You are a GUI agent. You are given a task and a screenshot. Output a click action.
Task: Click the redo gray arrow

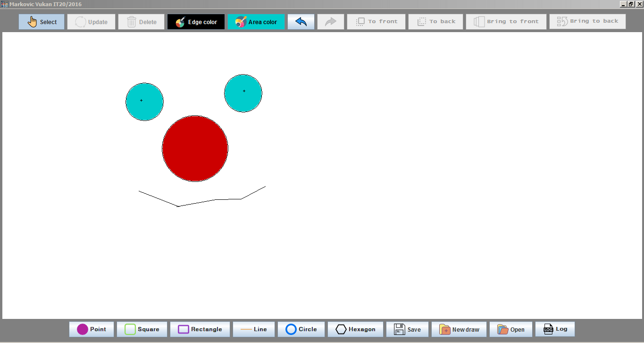331,22
